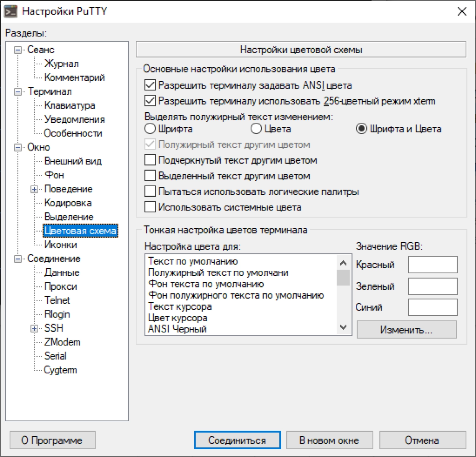Viewport: 476px width, 457px height.
Task: Click the Отмена button
Action: (422, 440)
